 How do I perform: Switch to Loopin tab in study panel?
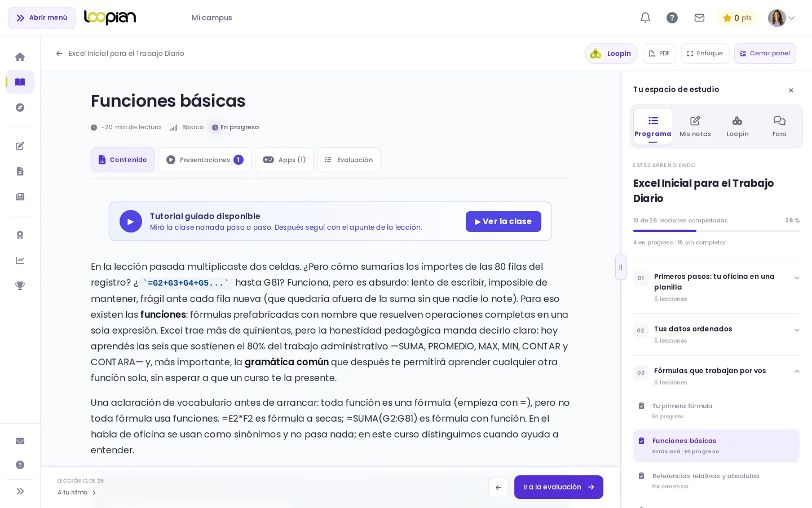737,126
